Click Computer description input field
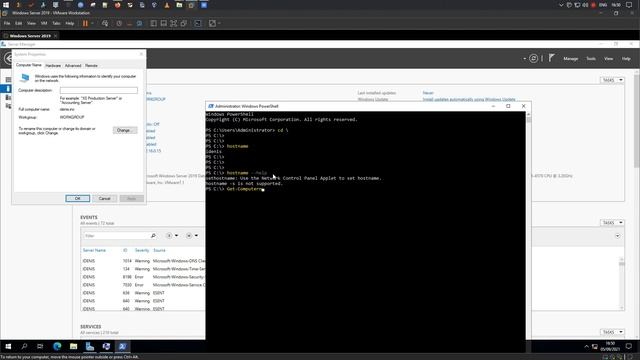The image size is (640, 360). (x=99, y=90)
